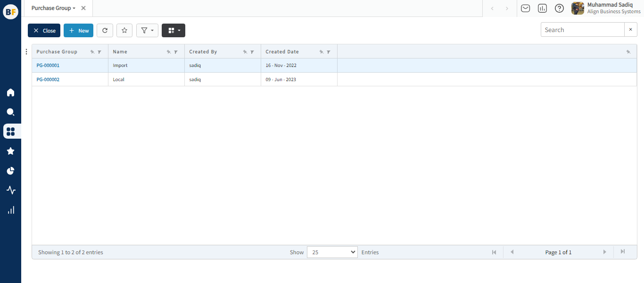Image resolution: width=644 pixels, height=283 pixels.
Task: Open record PG-000002 link
Action: [x=48, y=80]
